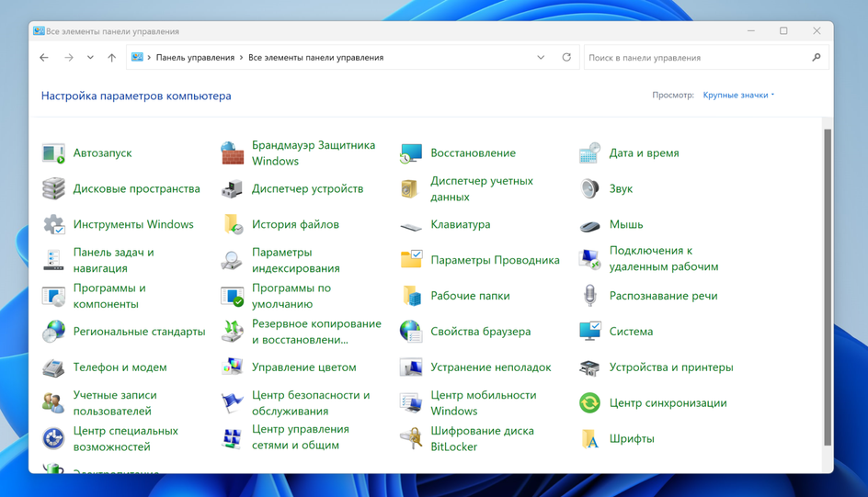
Task: Go back with the back arrow
Action: point(44,58)
